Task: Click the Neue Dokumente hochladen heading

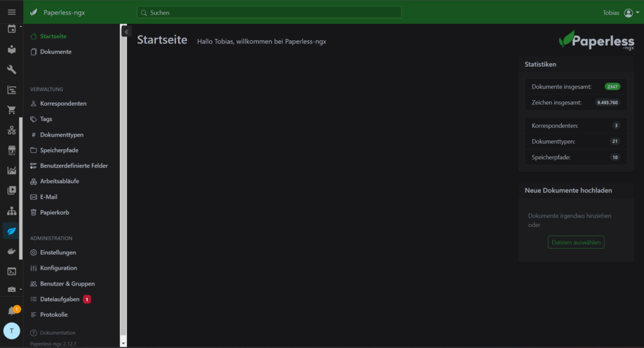Action: click(x=568, y=190)
